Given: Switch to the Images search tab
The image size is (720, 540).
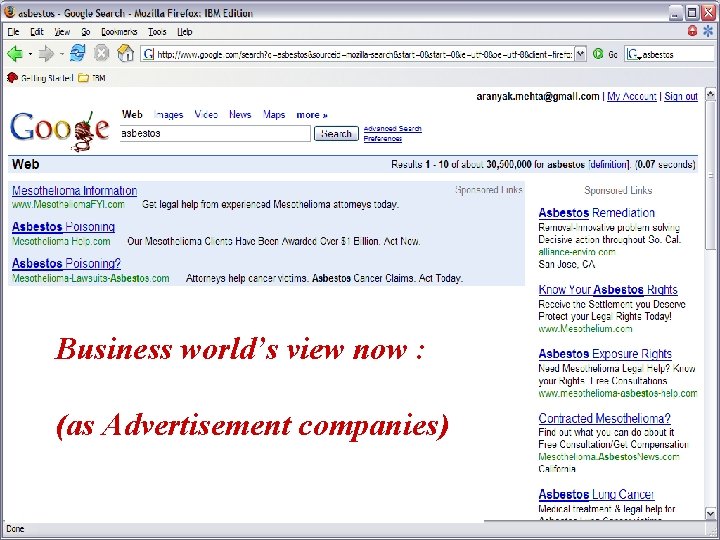Looking at the screenshot, I should (169, 115).
